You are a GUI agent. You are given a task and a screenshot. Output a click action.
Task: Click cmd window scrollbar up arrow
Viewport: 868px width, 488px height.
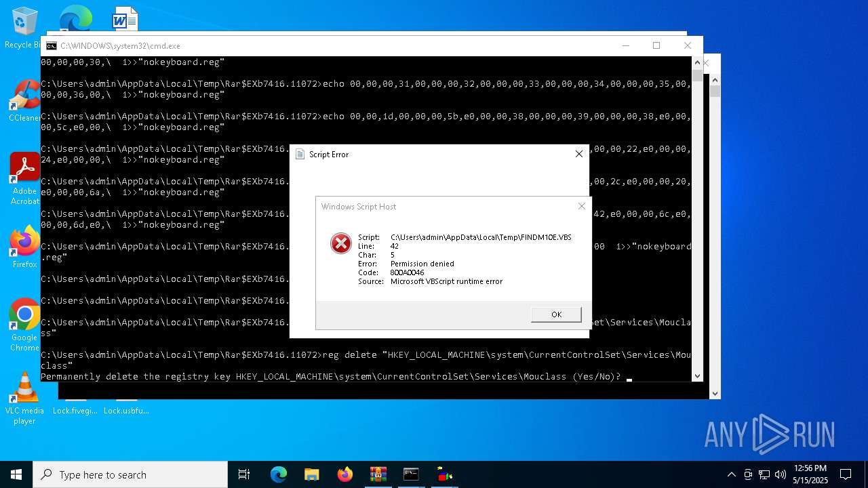(x=696, y=62)
